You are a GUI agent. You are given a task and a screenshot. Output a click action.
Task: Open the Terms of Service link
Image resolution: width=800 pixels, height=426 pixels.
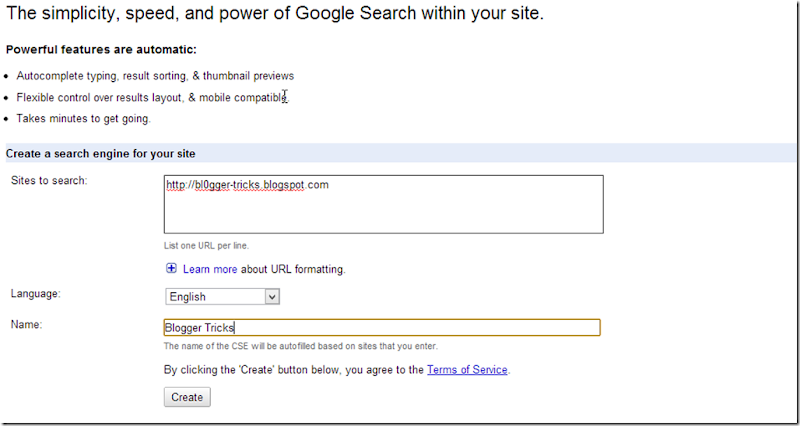coord(467,370)
